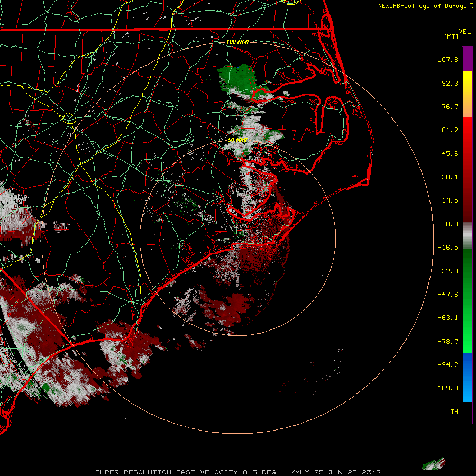Pick the blue segment of the color bar

tap(467, 377)
